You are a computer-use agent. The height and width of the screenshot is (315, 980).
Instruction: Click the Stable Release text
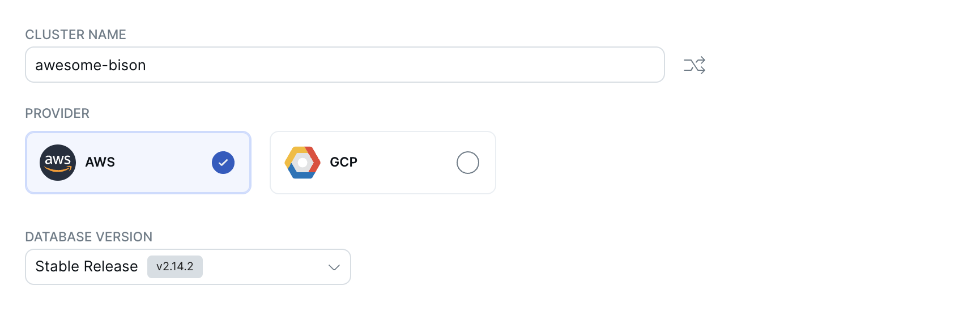(87, 267)
